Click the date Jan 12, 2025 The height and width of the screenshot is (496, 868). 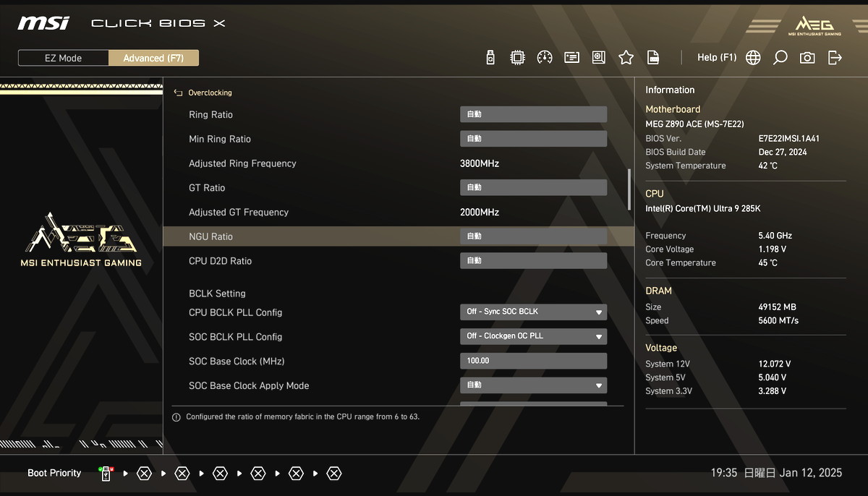[x=811, y=473]
